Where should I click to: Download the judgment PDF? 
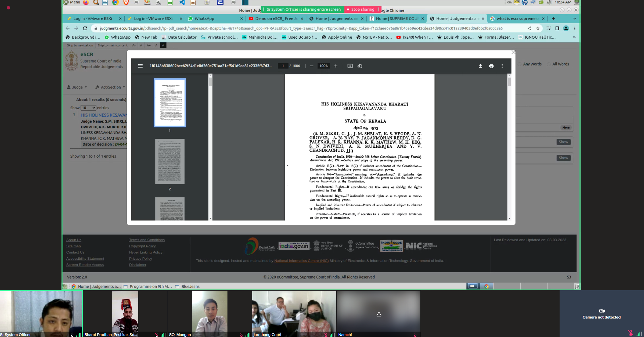tap(481, 66)
